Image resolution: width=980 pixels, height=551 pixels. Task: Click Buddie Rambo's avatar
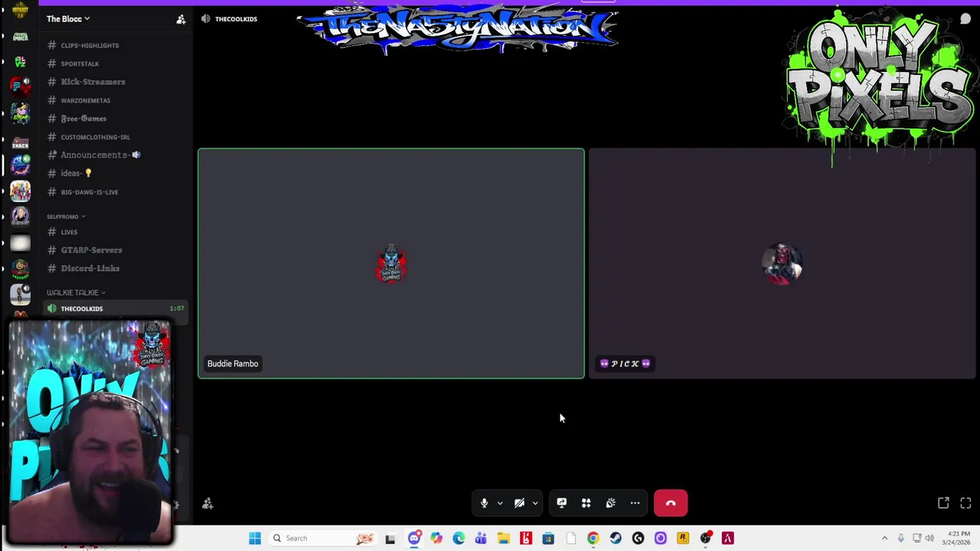(x=391, y=264)
